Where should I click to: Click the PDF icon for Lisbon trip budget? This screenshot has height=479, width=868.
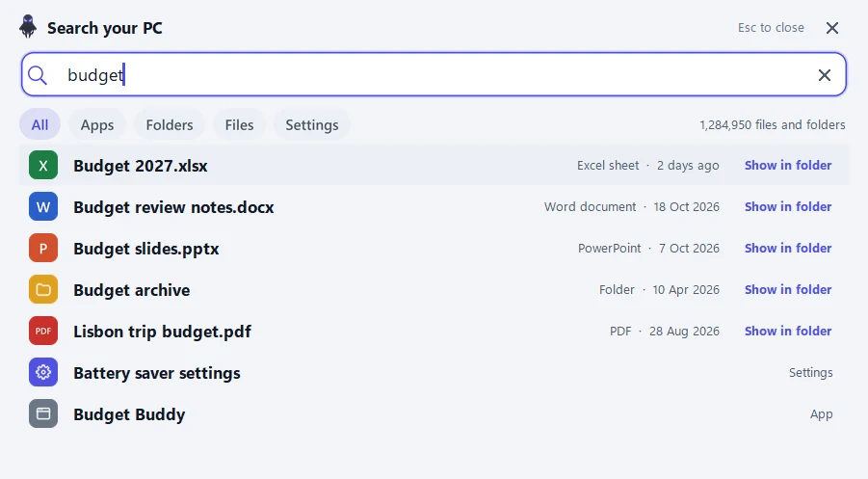pos(43,332)
